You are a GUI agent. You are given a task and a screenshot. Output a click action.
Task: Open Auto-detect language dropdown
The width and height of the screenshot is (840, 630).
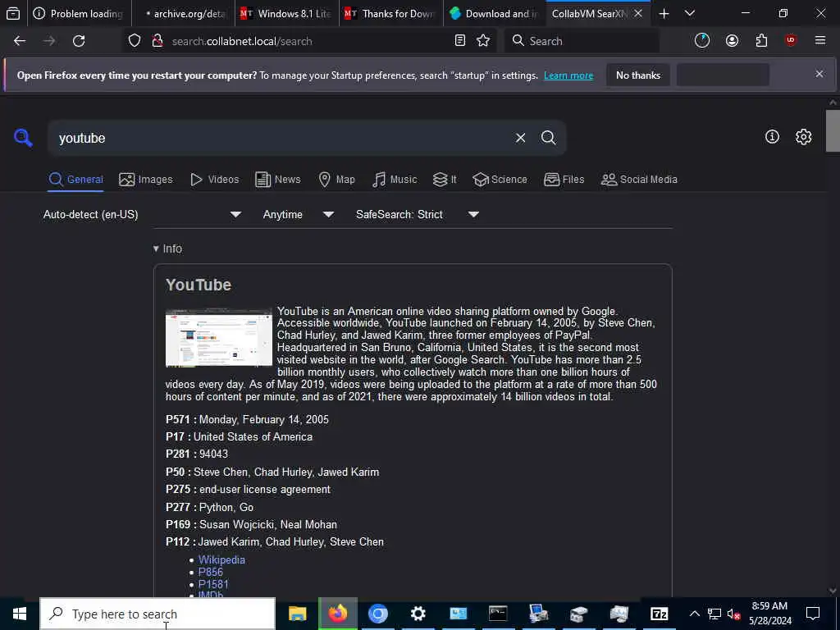pyautogui.click(x=143, y=214)
